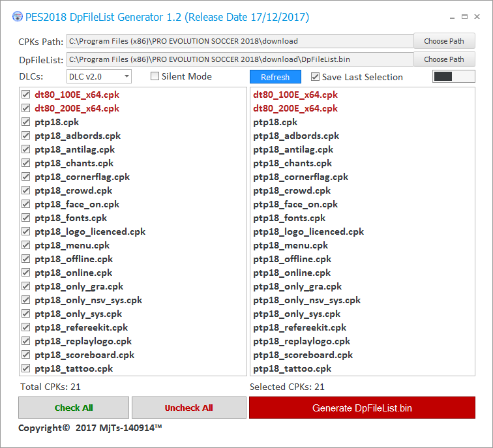This screenshot has width=493, height=448.
Task: Uncheck ptp18_only_sys.cpk checkbox
Action: click(26, 314)
